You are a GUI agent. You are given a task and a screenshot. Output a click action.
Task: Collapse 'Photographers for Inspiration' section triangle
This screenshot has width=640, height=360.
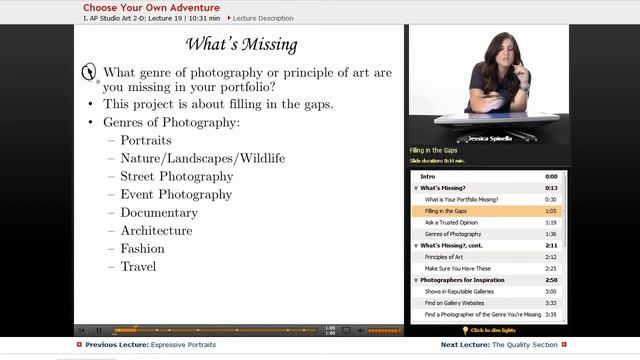coord(416,280)
